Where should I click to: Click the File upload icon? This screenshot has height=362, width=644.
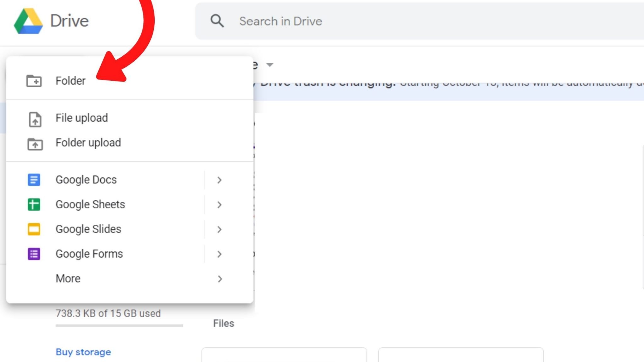[x=35, y=119]
